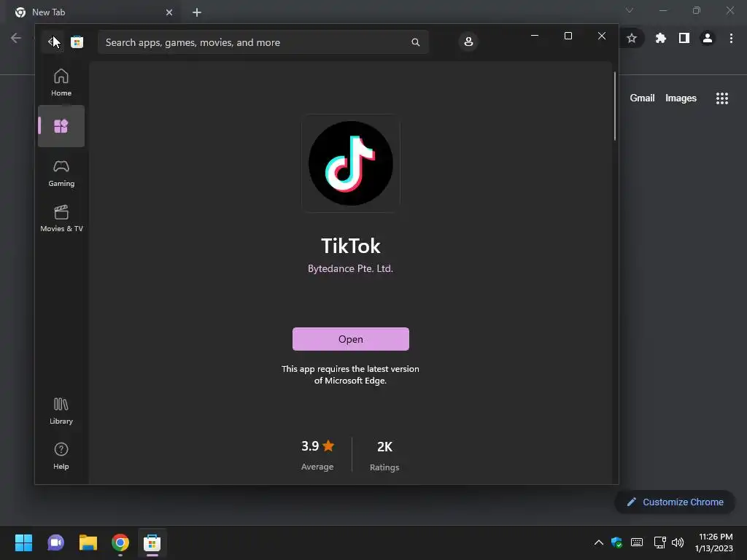This screenshot has width=747, height=560.
Task: Click the Microsoft Store logo icon
Action: coord(77,42)
